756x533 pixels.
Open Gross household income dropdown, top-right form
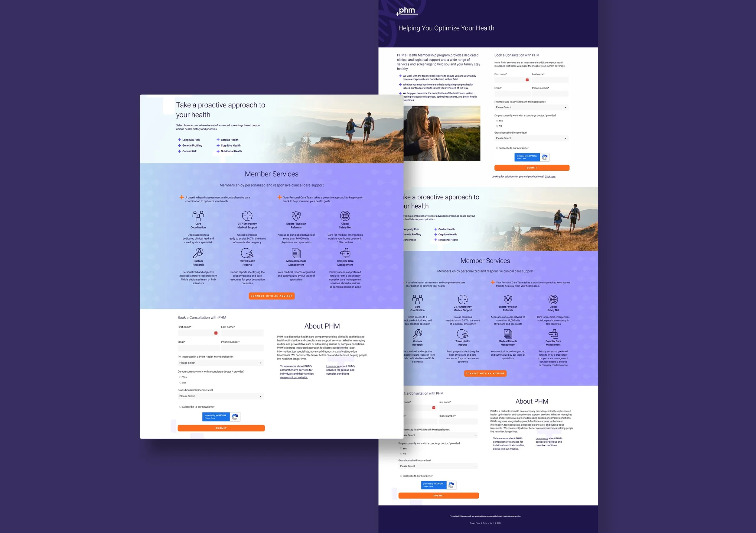coord(531,138)
